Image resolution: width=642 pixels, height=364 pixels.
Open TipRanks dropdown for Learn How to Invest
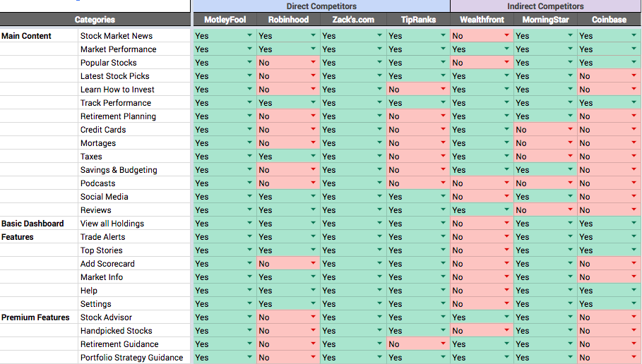(443, 89)
